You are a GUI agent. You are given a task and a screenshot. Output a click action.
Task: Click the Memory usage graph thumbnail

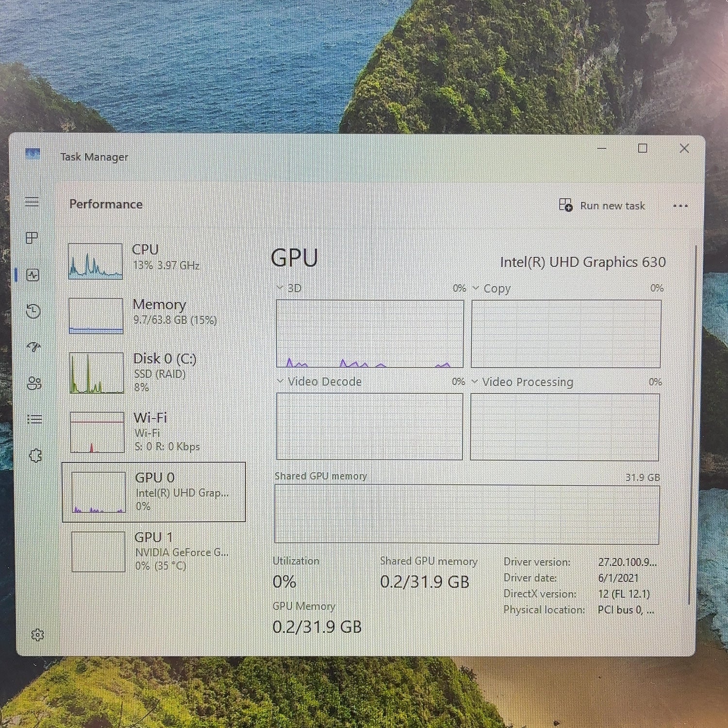tap(96, 316)
